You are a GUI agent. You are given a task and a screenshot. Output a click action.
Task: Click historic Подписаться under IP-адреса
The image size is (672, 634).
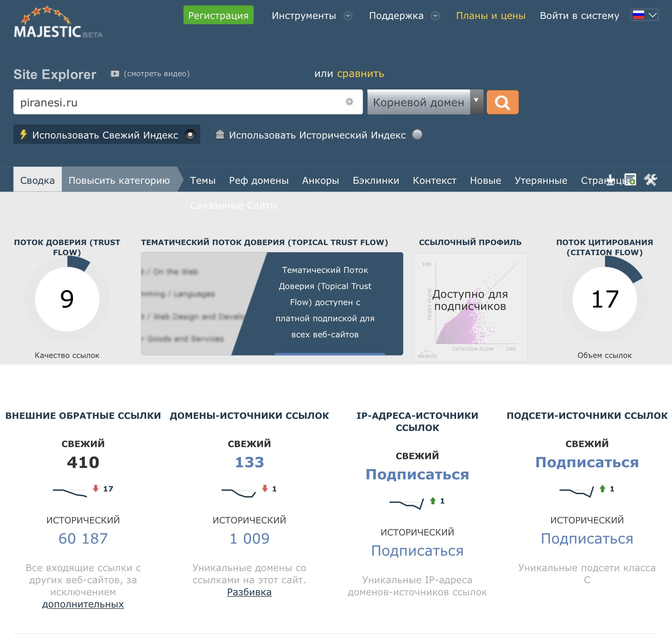coord(417,551)
